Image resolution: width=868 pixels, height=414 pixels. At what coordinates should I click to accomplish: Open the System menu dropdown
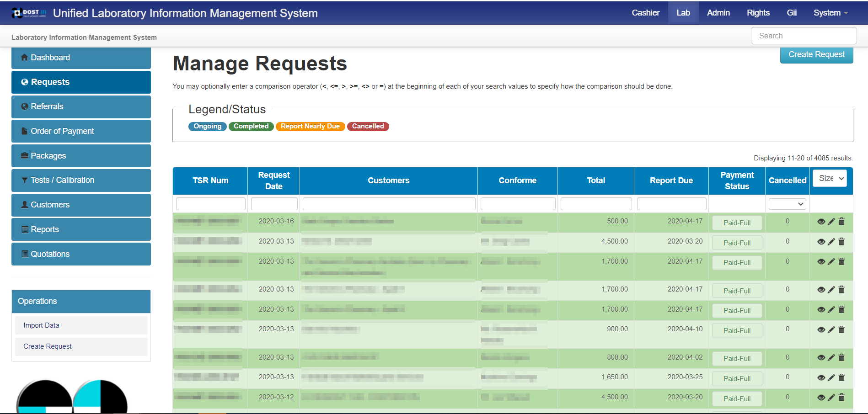830,13
